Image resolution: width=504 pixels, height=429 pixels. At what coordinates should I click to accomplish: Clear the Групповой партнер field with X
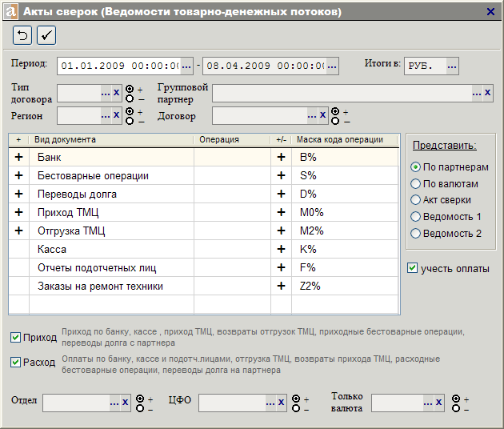(488, 93)
